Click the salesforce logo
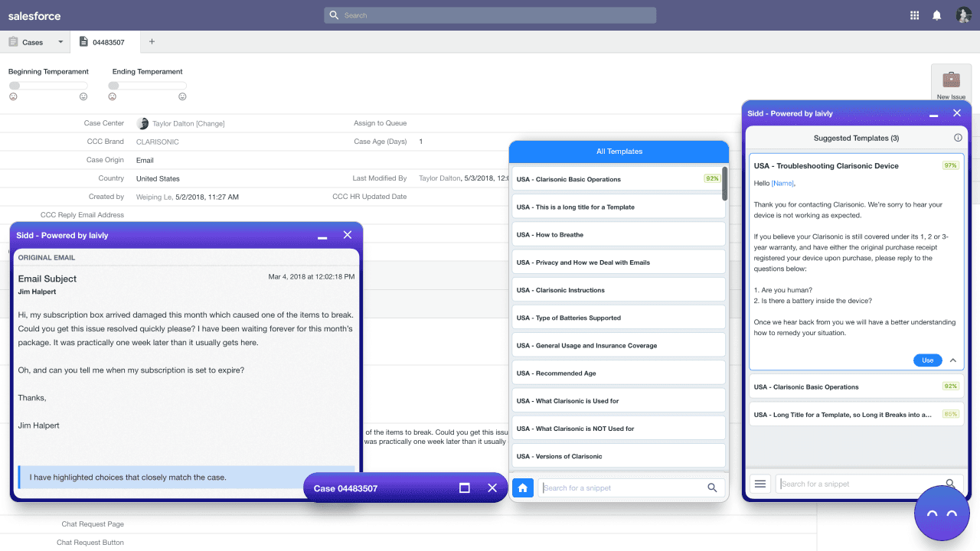The height and width of the screenshot is (551, 980). (x=34, y=16)
